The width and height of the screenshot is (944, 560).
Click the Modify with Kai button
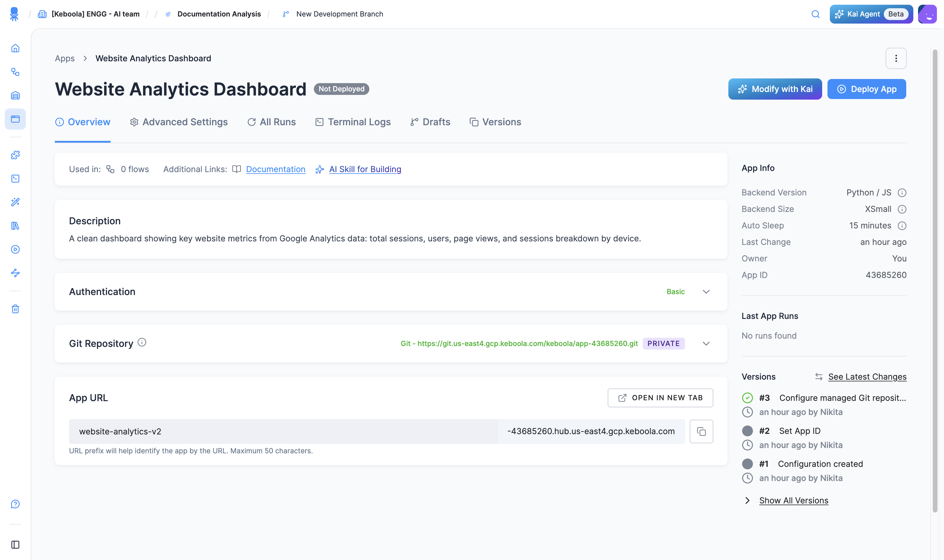click(x=775, y=89)
